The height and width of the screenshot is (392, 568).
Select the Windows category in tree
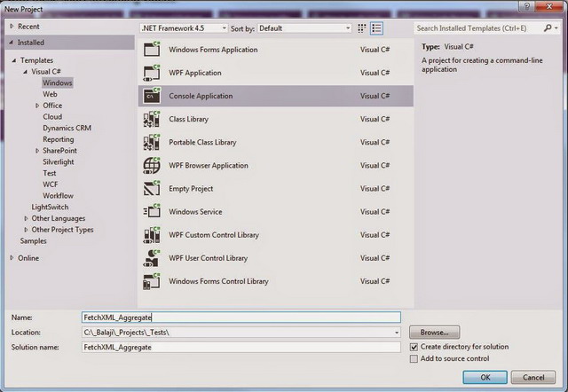57,82
